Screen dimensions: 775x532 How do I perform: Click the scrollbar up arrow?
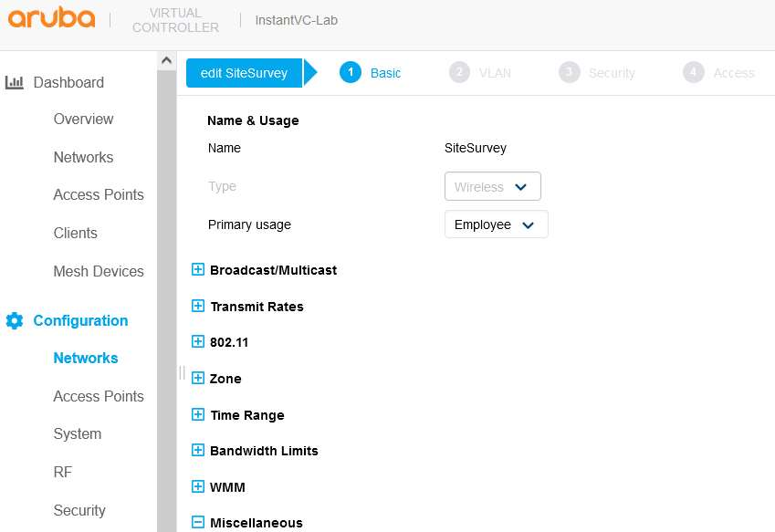[166, 59]
